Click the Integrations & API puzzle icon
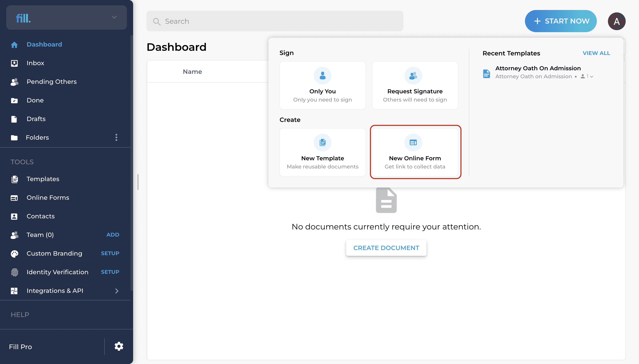 point(14,291)
